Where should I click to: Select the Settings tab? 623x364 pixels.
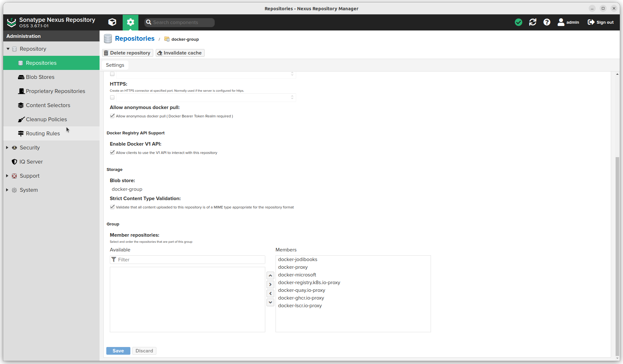115,65
